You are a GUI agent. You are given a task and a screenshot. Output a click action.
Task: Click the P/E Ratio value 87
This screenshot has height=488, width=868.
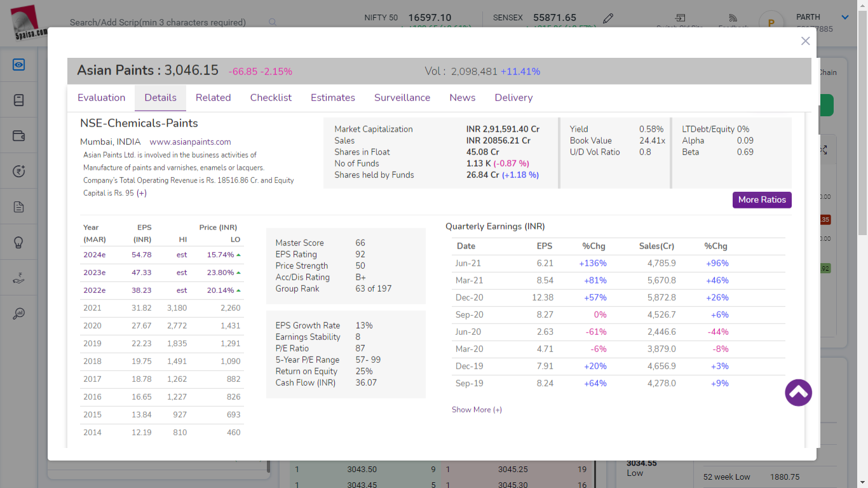360,348
